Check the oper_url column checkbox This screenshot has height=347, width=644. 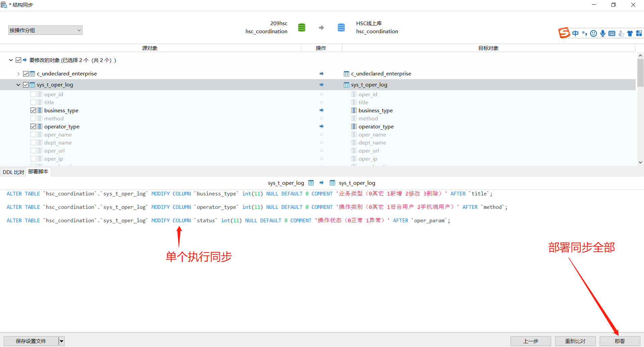(33, 151)
